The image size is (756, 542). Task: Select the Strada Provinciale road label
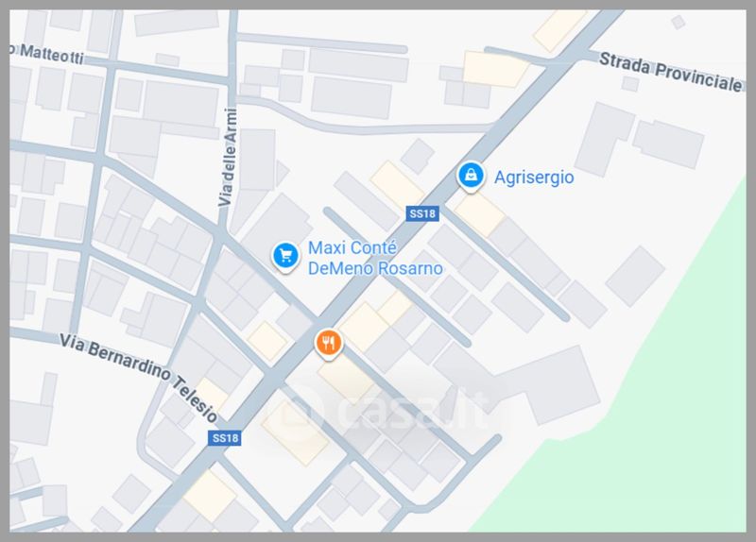[671, 73]
